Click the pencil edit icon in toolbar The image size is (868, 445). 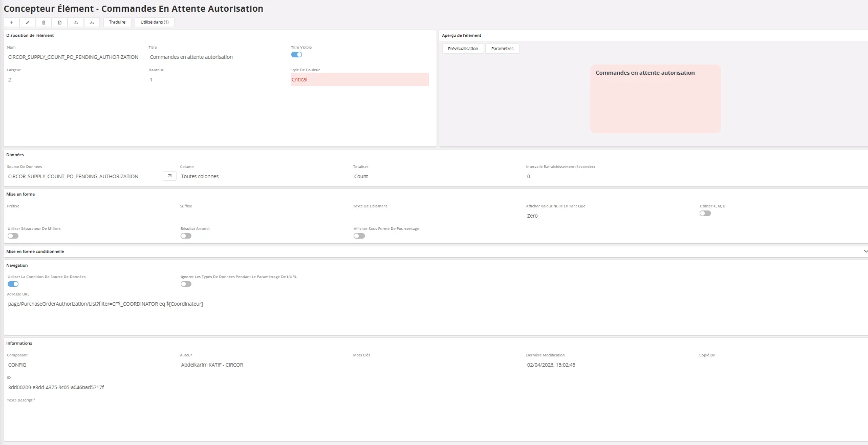coord(28,22)
